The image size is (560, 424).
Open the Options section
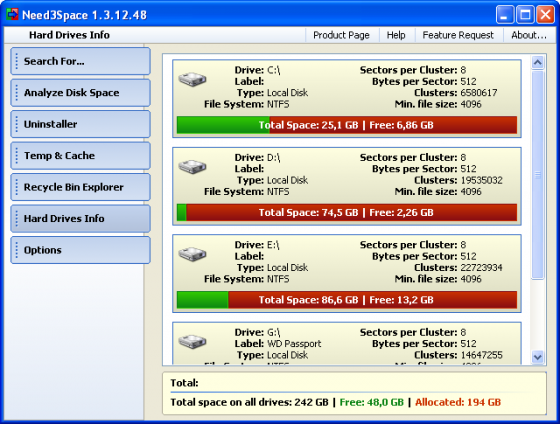pyautogui.click(x=80, y=250)
